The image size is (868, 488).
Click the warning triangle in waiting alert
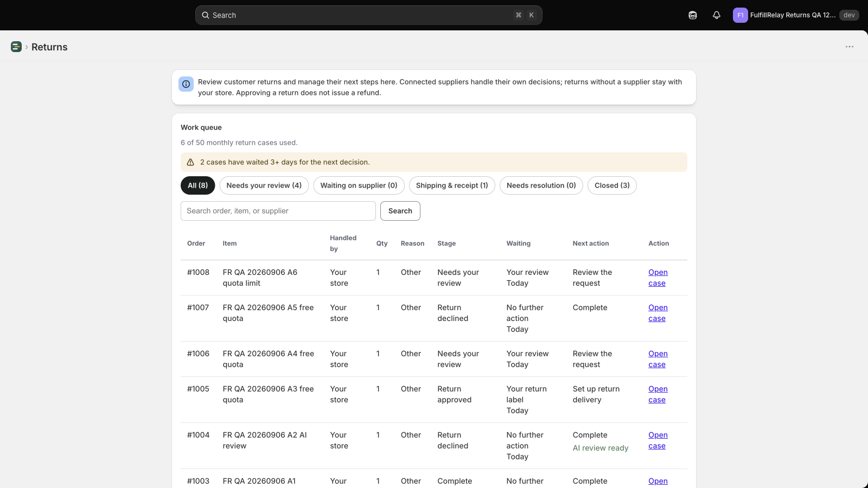[x=190, y=162]
